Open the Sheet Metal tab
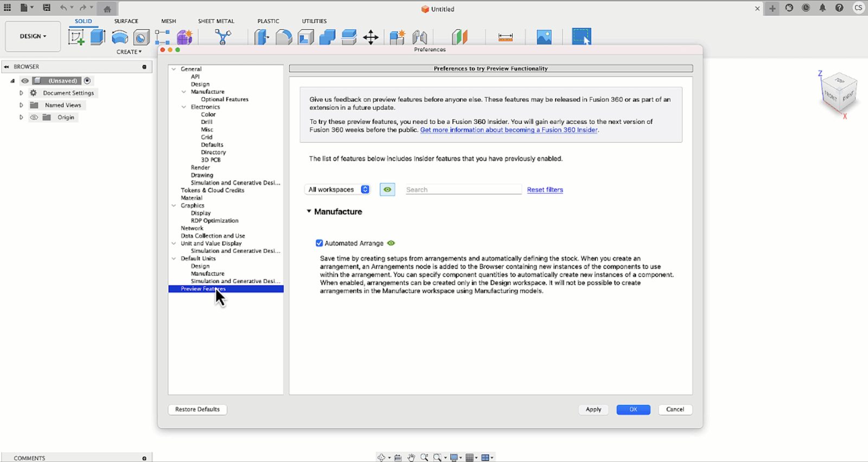This screenshot has height=462, width=868. [216, 21]
